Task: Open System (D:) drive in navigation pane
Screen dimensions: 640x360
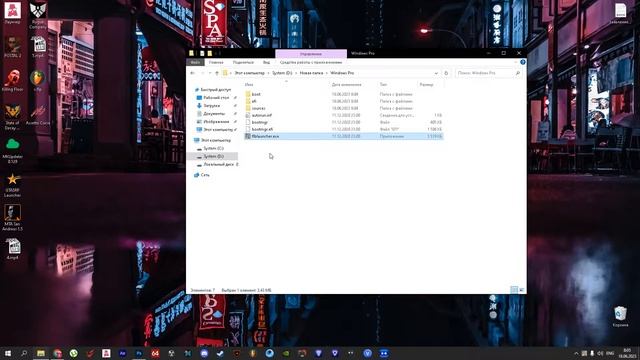Action: 213,156
